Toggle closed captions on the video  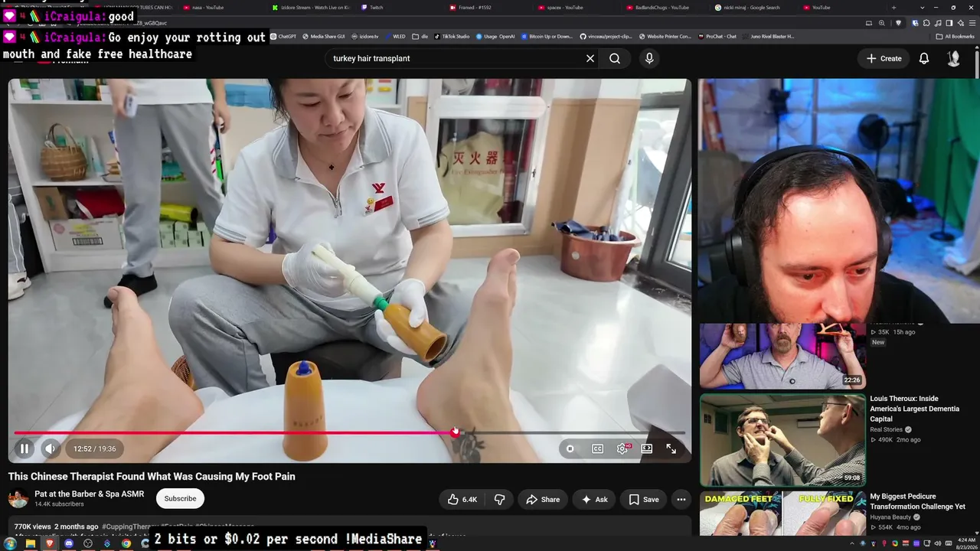click(x=597, y=448)
